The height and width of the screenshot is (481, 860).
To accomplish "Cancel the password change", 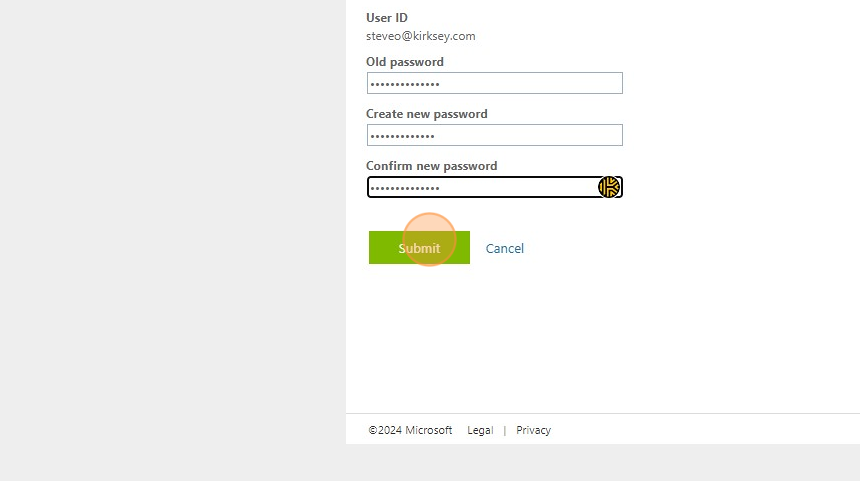I will [504, 248].
